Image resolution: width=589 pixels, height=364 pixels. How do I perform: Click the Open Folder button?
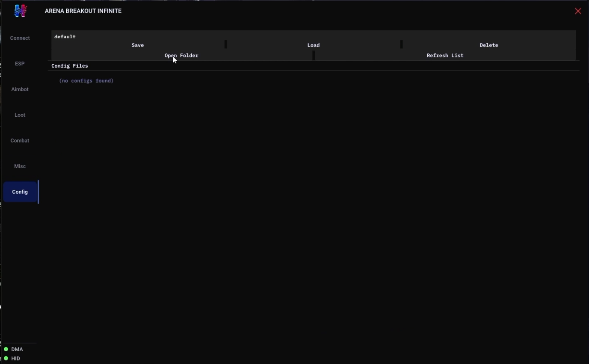click(181, 56)
